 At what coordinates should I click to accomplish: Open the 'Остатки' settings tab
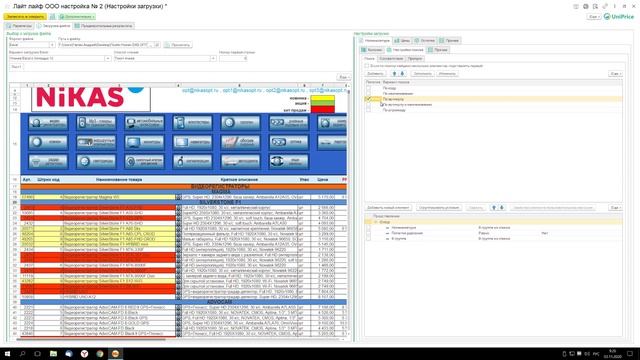tap(424, 40)
